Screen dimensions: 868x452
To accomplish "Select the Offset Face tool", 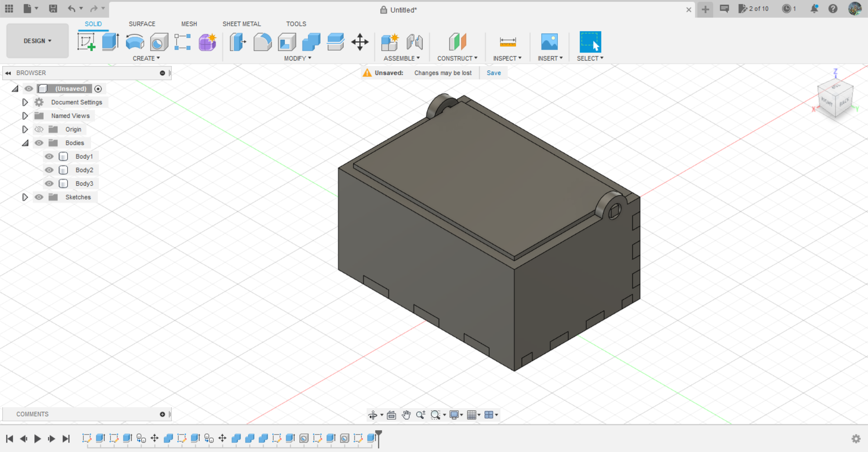I will [x=335, y=42].
